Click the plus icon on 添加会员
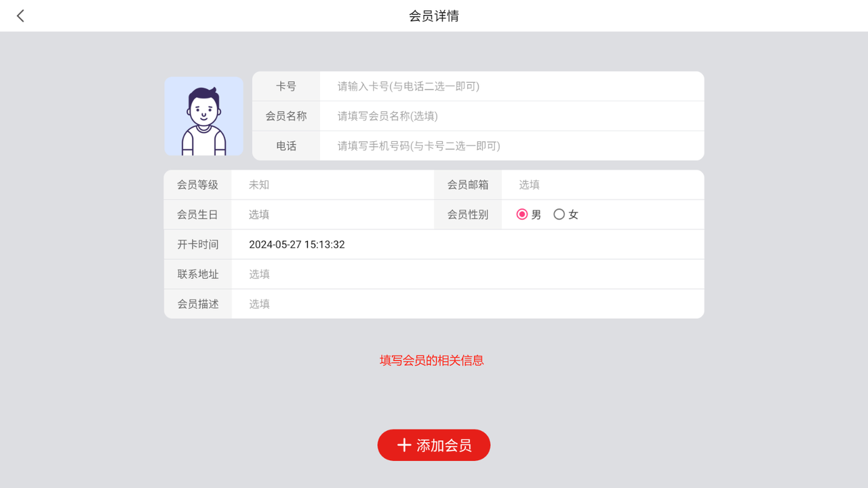Image resolution: width=868 pixels, height=488 pixels. pyautogui.click(x=404, y=445)
